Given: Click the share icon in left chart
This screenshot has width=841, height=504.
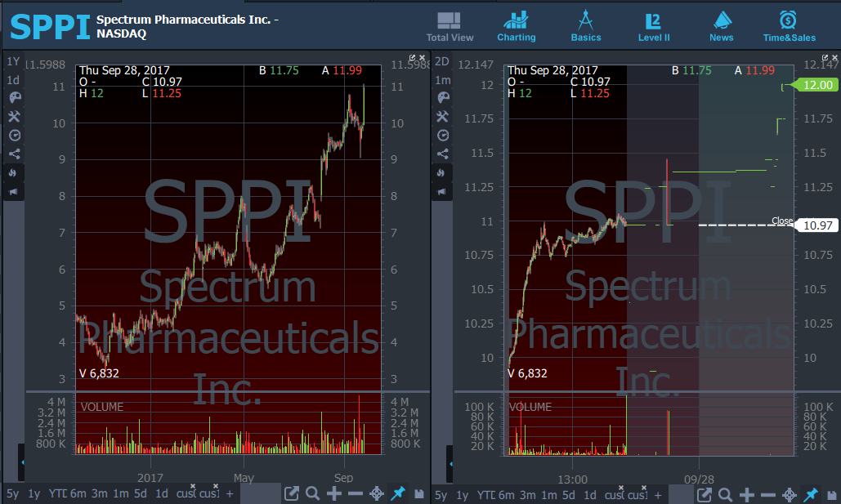Looking at the screenshot, I should tap(15, 154).
